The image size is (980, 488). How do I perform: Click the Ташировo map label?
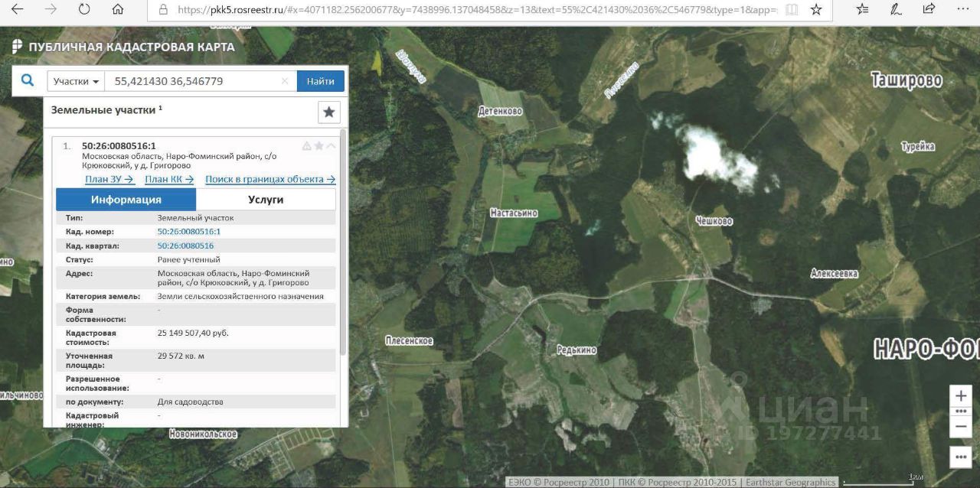click(x=906, y=80)
